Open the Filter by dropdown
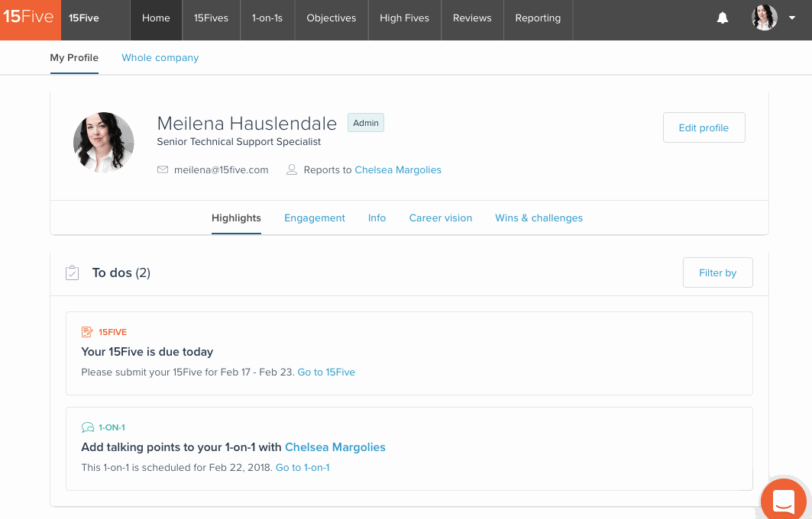This screenshot has width=812, height=519. (x=718, y=272)
